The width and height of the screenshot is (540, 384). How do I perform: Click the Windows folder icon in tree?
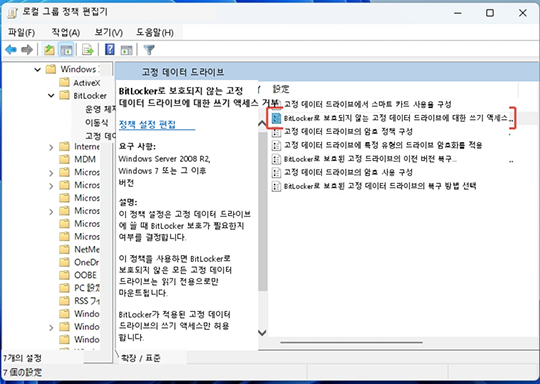click(51, 69)
